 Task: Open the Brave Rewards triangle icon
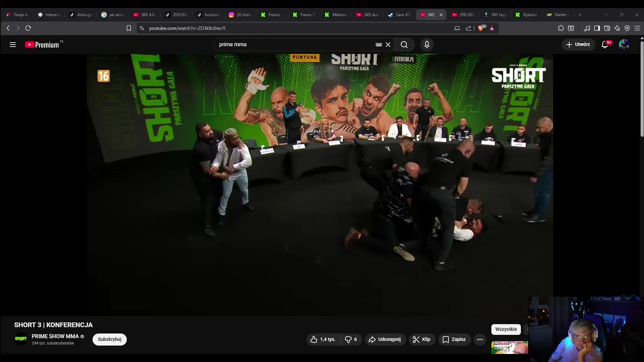(x=492, y=28)
